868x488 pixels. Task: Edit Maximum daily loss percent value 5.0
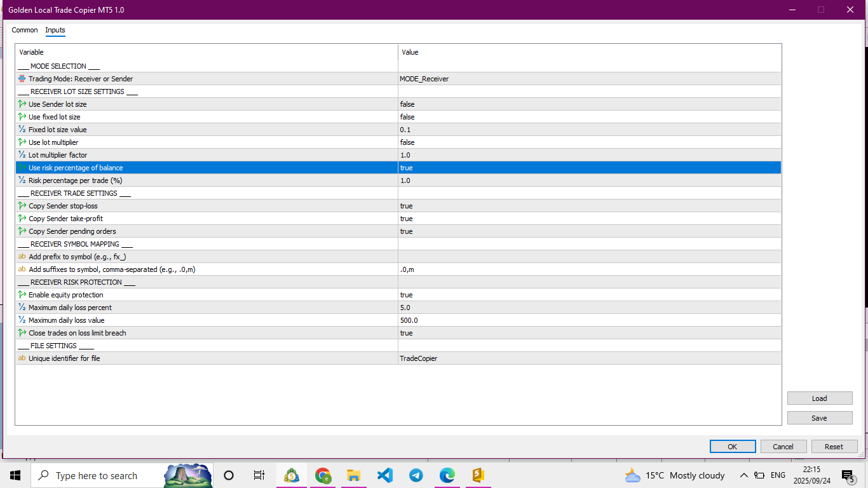pos(590,308)
